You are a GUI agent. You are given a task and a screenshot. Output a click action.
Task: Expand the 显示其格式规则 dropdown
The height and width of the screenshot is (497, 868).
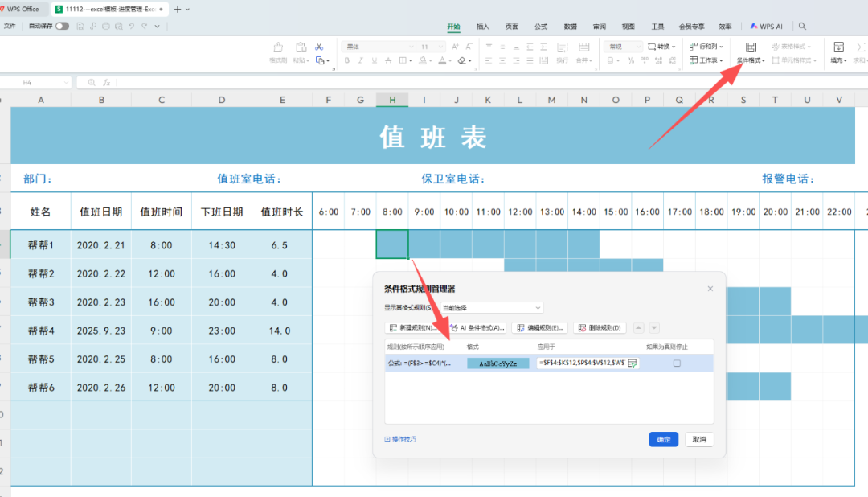(491, 307)
